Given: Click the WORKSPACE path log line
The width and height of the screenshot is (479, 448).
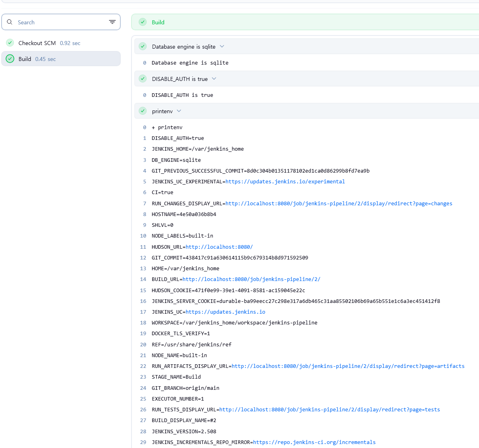Looking at the screenshot, I should 235,322.
